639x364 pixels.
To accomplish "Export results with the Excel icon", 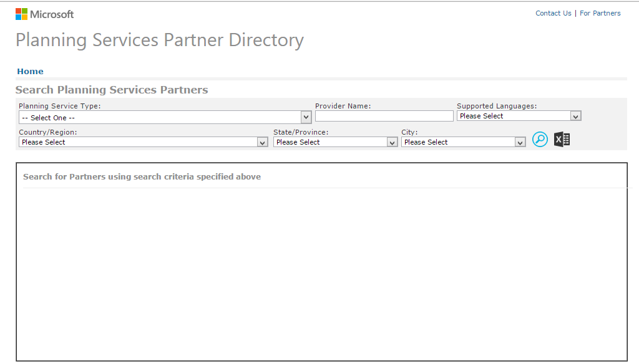I will pos(562,140).
